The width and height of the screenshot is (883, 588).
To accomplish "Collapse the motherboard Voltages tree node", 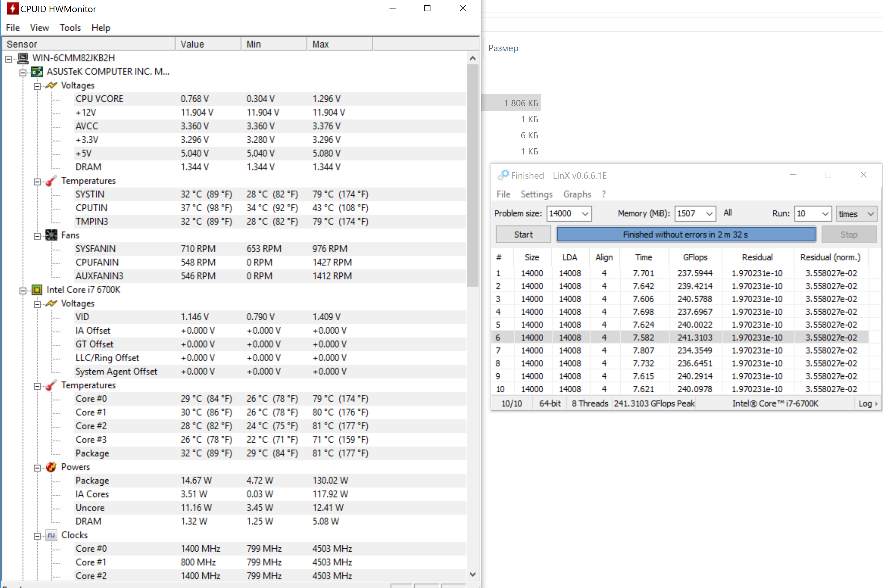I will pyautogui.click(x=37, y=87).
